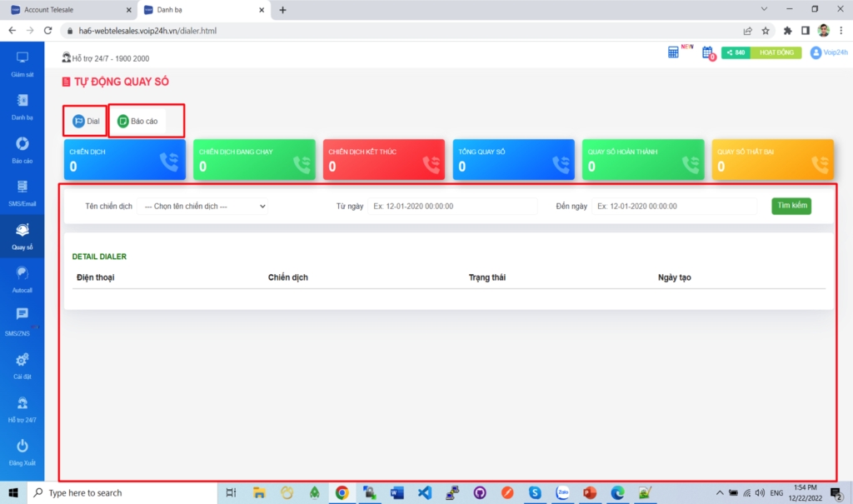Open Chrome's tab search chevron

765,9
